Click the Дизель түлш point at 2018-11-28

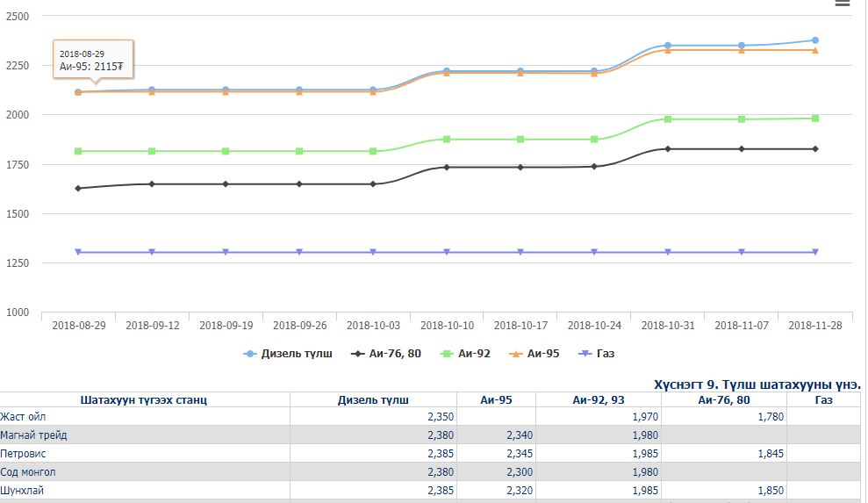point(815,40)
